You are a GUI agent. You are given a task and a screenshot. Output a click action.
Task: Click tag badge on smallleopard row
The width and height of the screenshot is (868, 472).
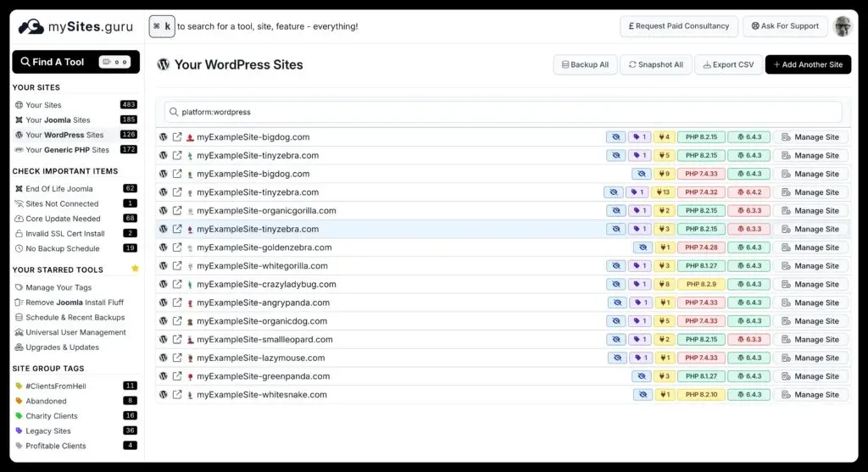639,339
